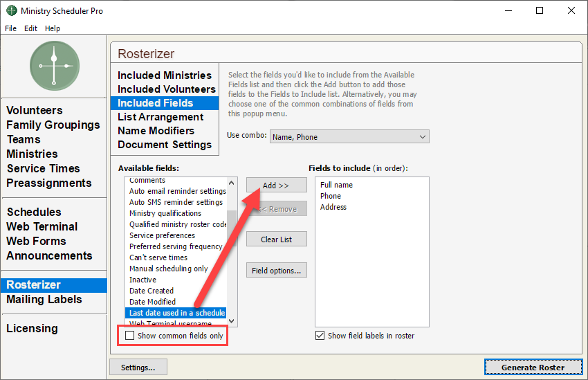The height and width of the screenshot is (380, 588).
Task: Go to Service Times in the sidebar
Action: coord(43,168)
